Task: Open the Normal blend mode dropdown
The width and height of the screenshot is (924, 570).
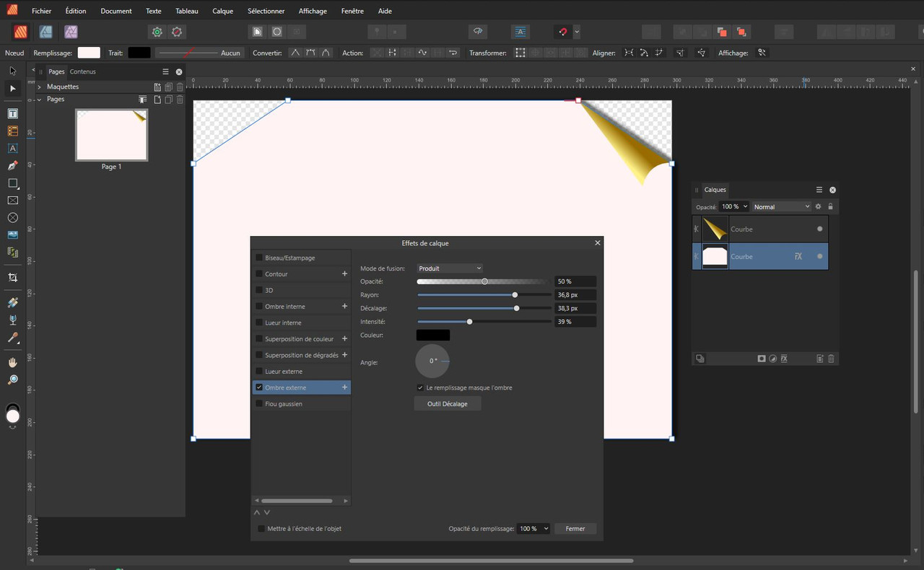Action: (782, 206)
